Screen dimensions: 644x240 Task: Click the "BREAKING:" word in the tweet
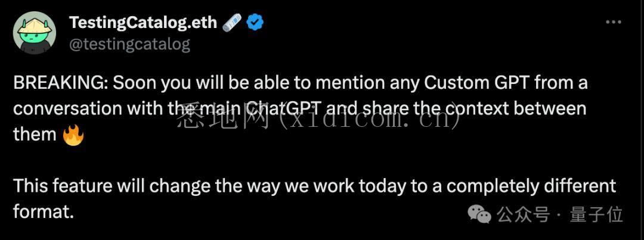click(x=60, y=83)
